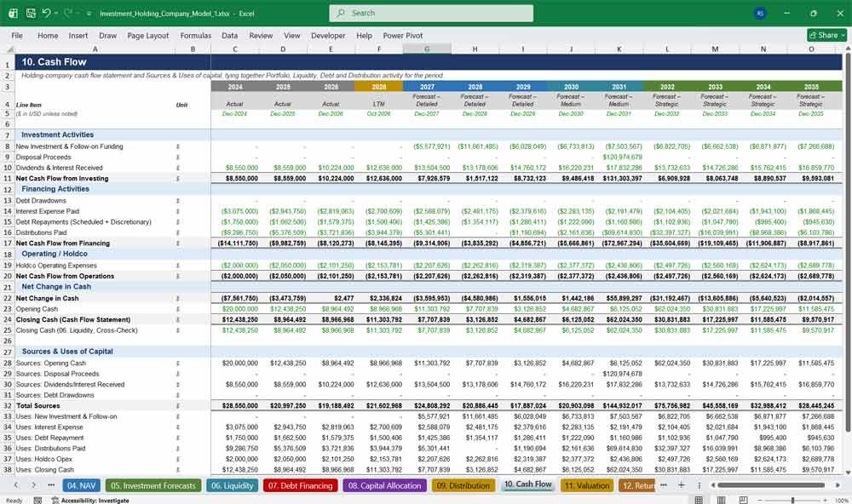Switch to 08. Capital Allocation sheet
Screen dimensions: 852x504
(385, 485)
